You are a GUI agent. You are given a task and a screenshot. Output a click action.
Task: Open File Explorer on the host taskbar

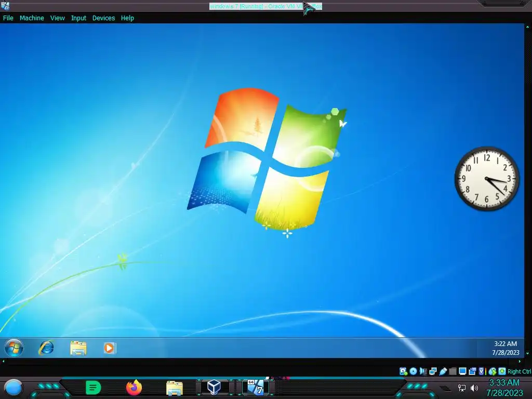coord(175,388)
